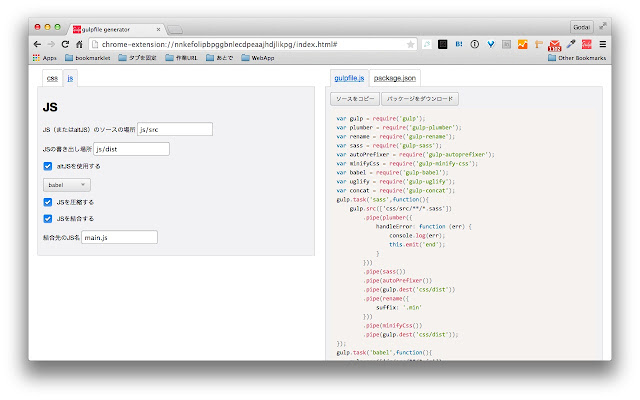Open the タブを固定 bookmarks folder
The width and height of the screenshot is (640, 400).
pyautogui.click(x=138, y=58)
